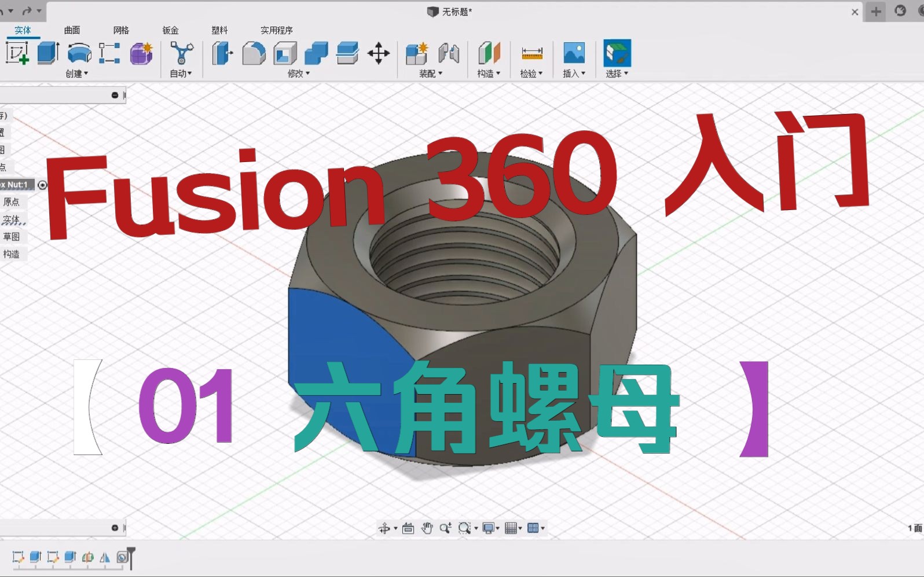
Task: Click the Redo arrow in title bar
Action: pyautogui.click(x=27, y=11)
